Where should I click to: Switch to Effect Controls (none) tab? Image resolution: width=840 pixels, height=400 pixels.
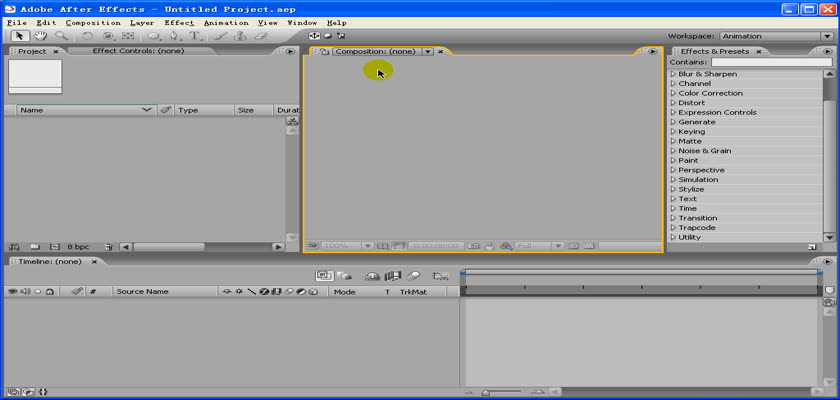coord(138,51)
